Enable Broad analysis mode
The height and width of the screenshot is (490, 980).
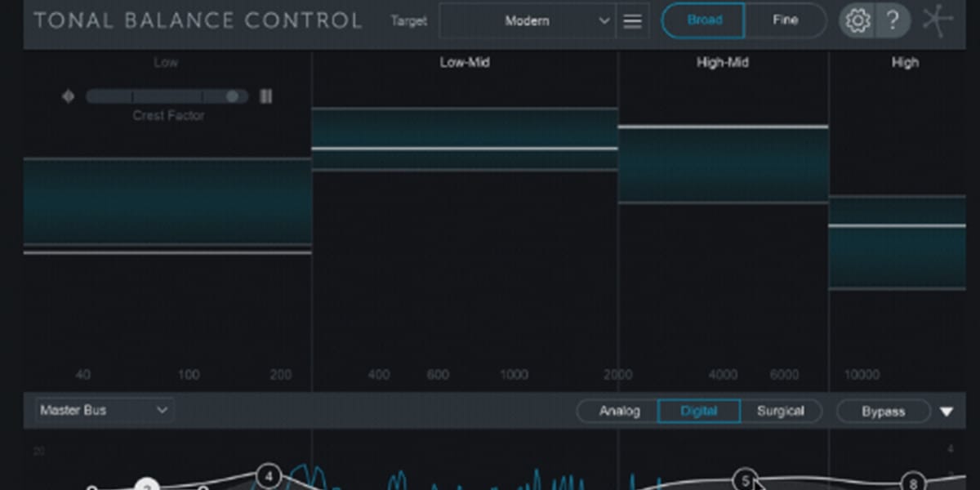click(702, 20)
